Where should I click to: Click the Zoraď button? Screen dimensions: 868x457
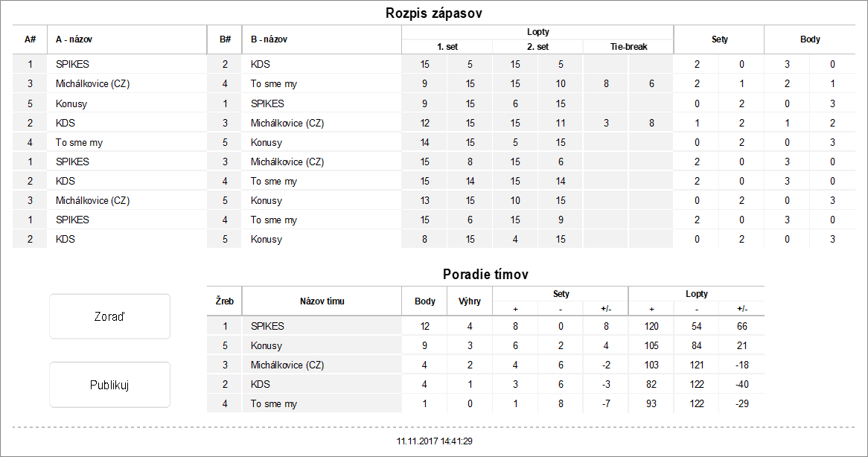109,316
